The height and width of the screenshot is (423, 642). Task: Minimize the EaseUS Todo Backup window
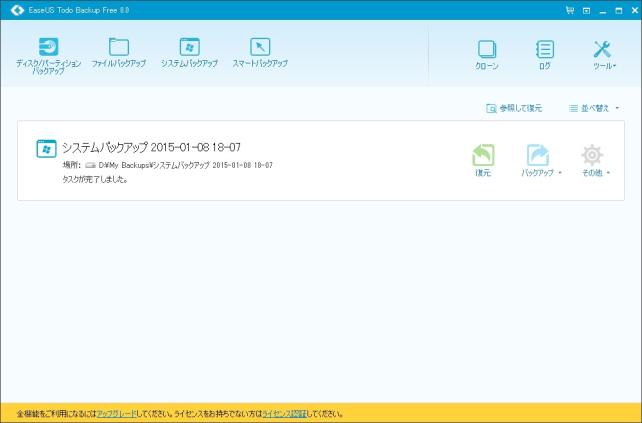point(603,11)
